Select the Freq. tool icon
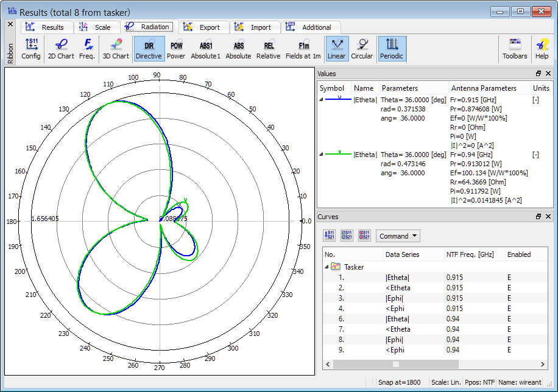Image resolution: width=558 pixels, height=392 pixels. (x=87, y=49)
